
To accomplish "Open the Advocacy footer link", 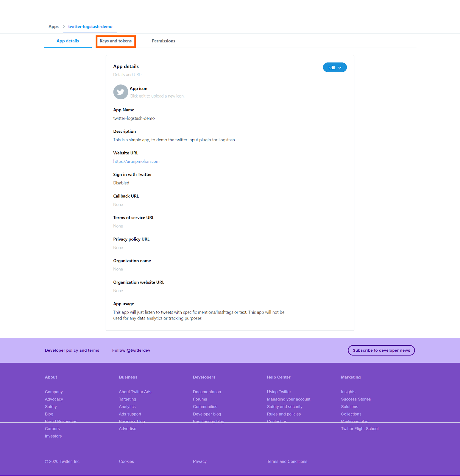I will [54, 399].
